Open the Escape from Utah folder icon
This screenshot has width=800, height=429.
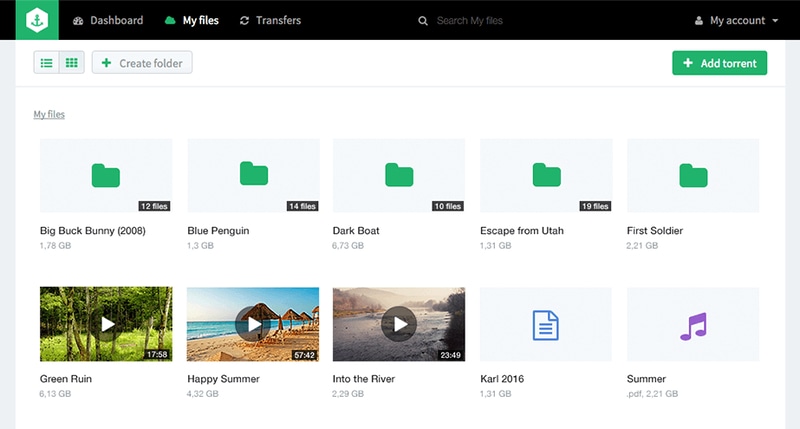point(546,175)
